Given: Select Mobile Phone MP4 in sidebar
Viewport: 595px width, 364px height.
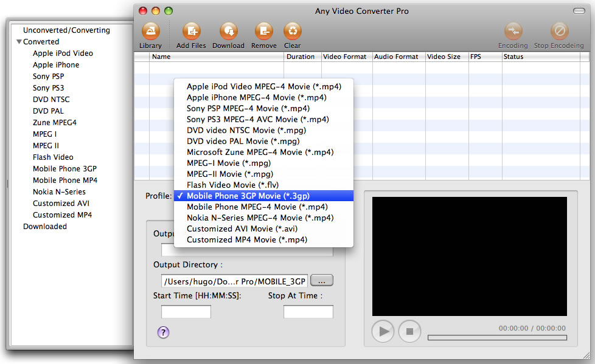Looking at the screenshot, I should (x=65, y=180).
